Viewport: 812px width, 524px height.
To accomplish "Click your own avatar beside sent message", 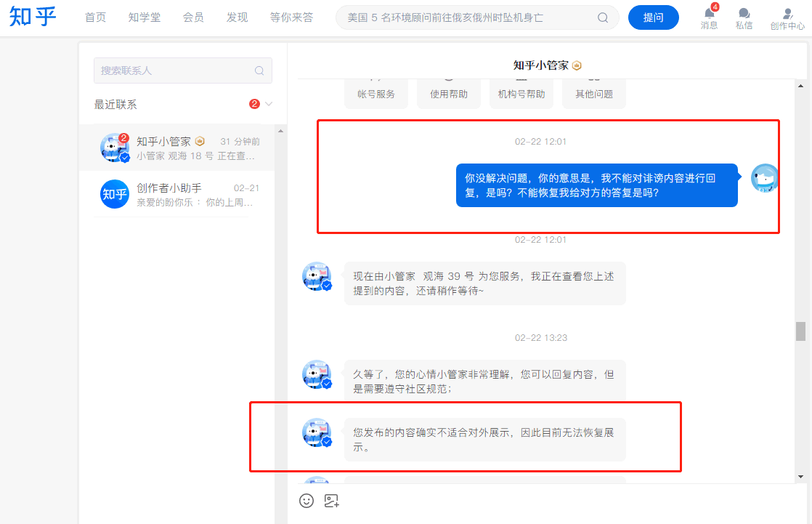I will 764,178.
